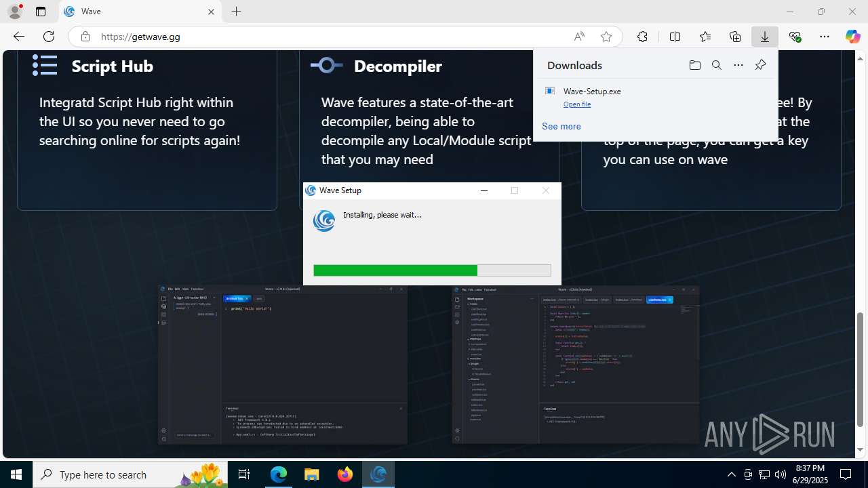Click the Decompiler heading
Image resolution: width=868 pixels, height=488 pixels.
coord(398,66)
